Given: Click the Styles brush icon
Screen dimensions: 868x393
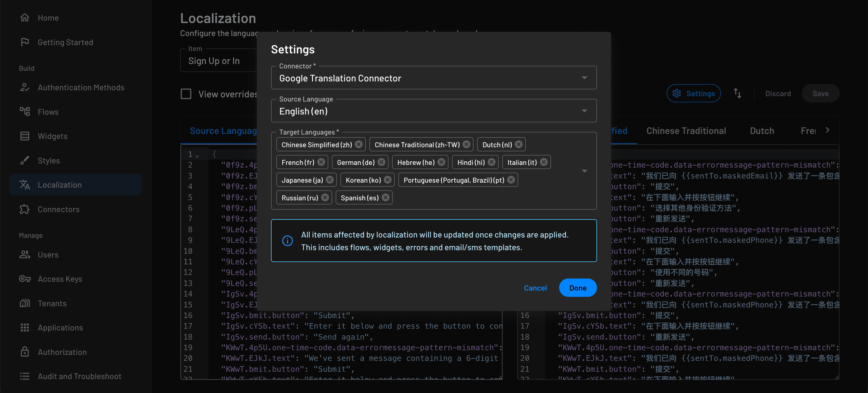Looking at the screenshot, I should 25,160.
